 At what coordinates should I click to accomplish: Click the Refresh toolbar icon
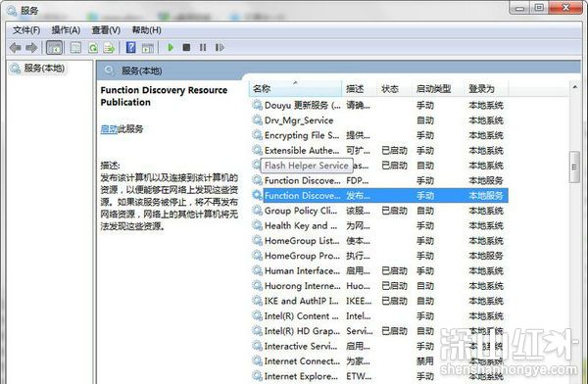93,48
